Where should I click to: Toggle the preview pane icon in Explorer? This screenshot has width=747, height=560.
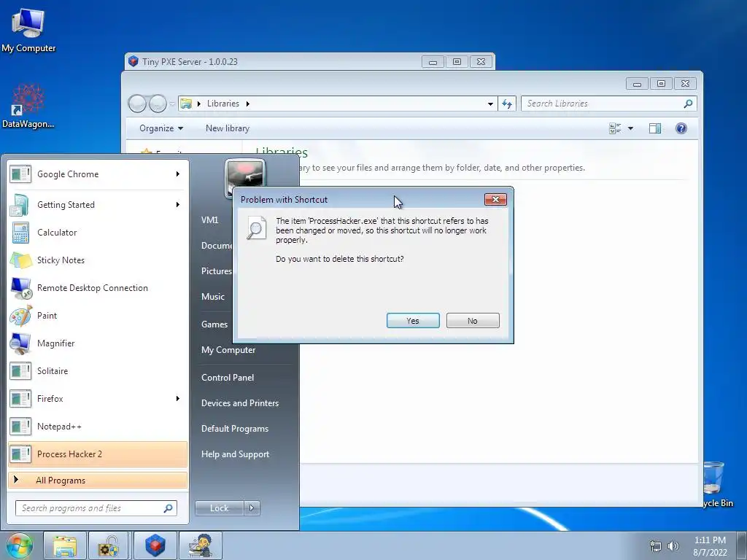(x=655, y=128)
